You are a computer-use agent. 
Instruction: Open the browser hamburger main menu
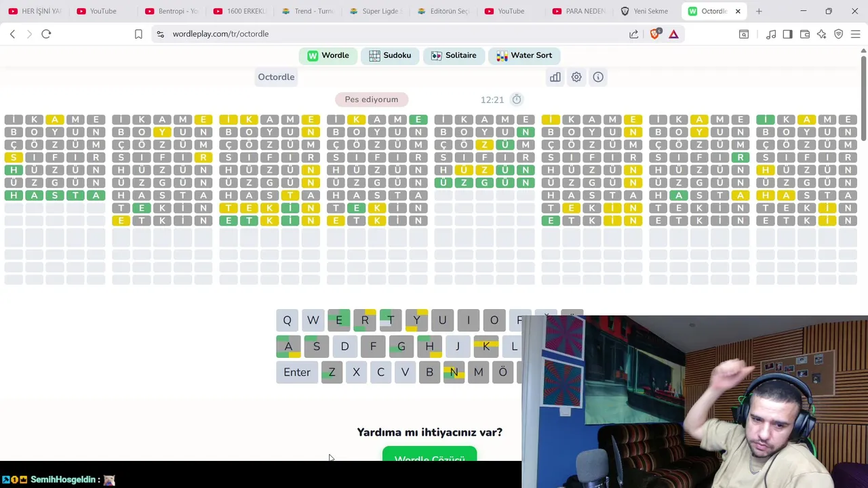(x=856, y=34)
